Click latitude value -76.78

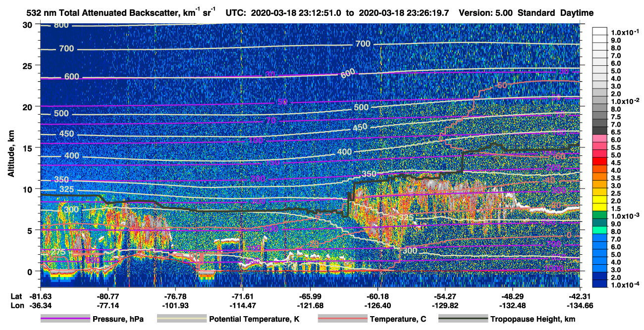click(x=174, y=296)
